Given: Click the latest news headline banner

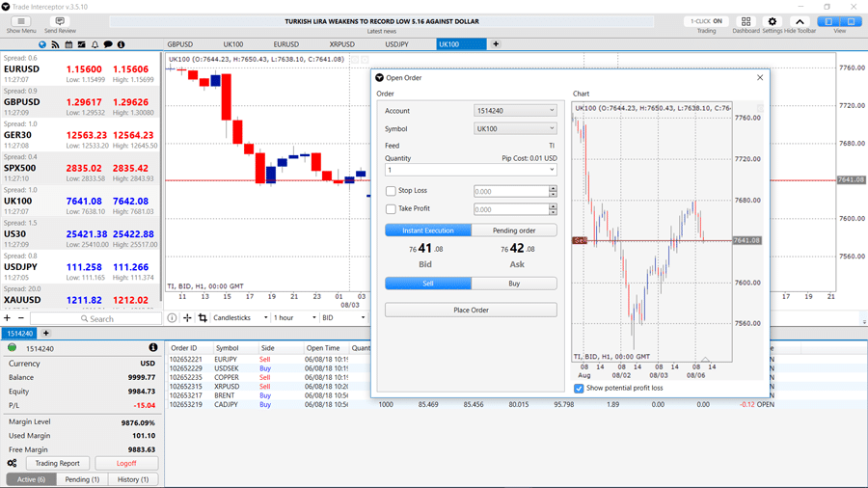Looking at the screenshot, I should pyautogui.click(x=381, y=21).
